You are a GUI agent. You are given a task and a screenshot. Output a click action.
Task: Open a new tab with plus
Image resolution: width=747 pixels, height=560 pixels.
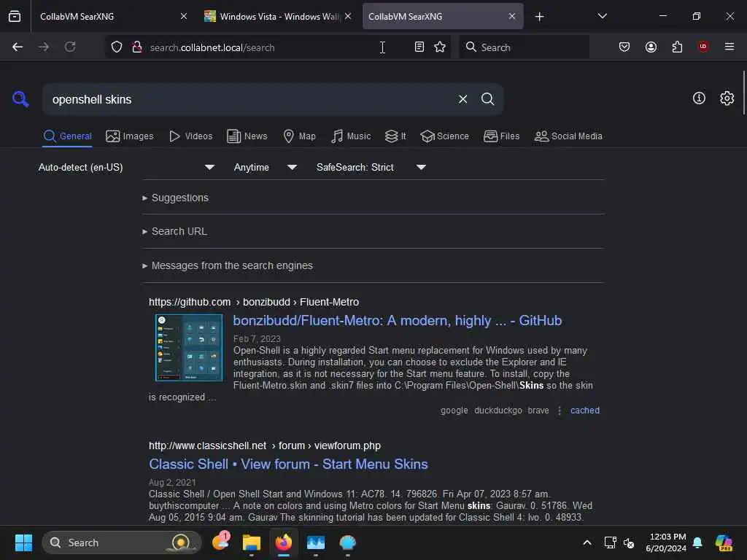tap(539, 17)
